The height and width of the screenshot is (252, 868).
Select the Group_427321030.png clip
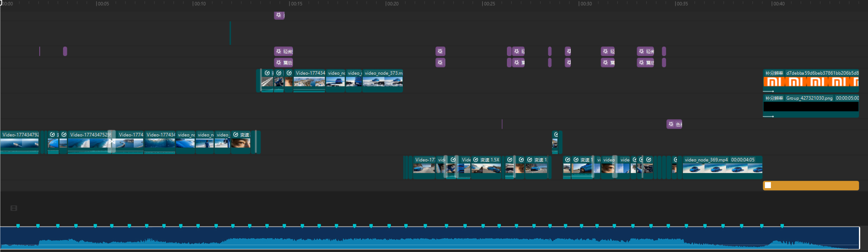coord(811,106)
